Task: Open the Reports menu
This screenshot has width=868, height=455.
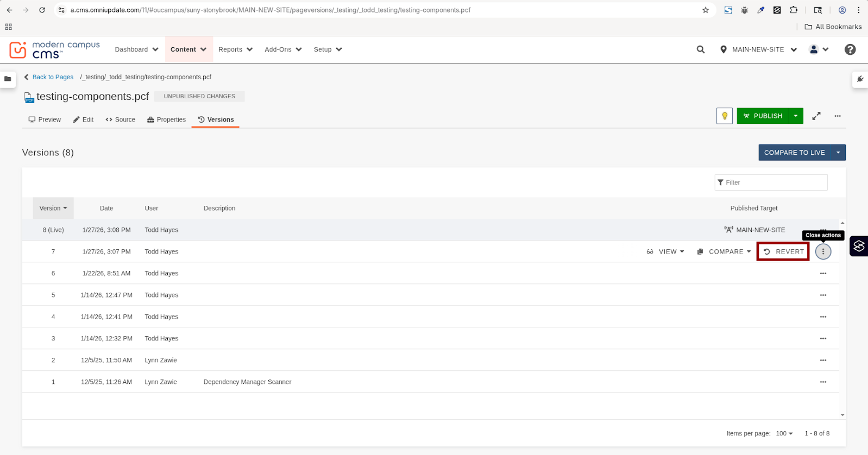Action: tap(235, 49)
